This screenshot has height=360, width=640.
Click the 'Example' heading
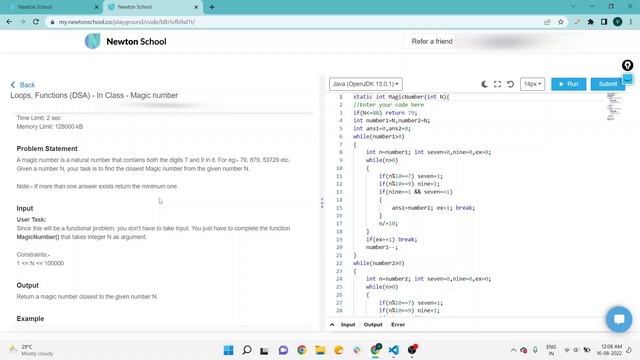[30, 318]
